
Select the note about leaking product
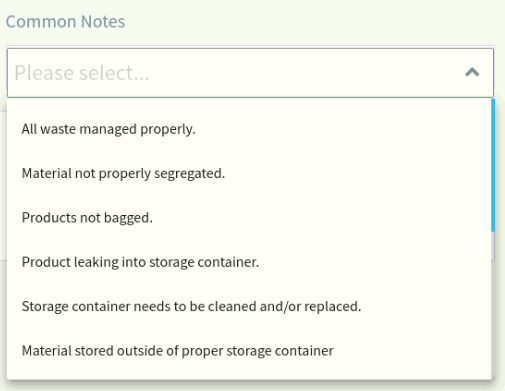[249, 262]
